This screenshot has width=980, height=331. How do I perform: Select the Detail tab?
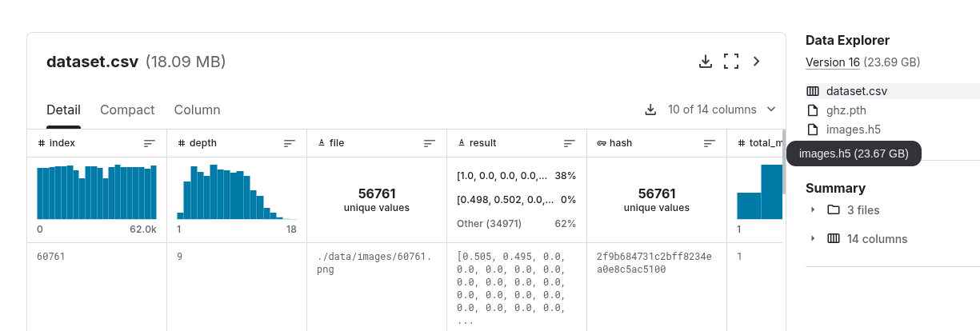point(63,110)
